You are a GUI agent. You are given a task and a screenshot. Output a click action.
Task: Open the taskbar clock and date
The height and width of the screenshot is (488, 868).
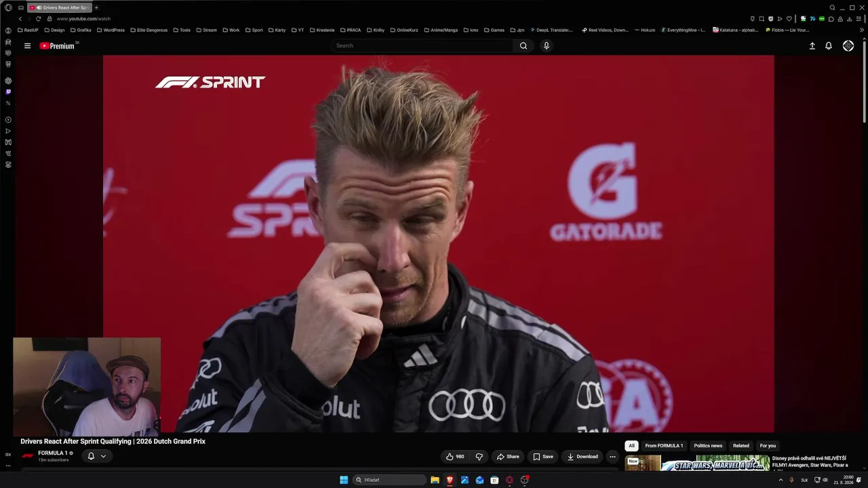pos(844,480)
